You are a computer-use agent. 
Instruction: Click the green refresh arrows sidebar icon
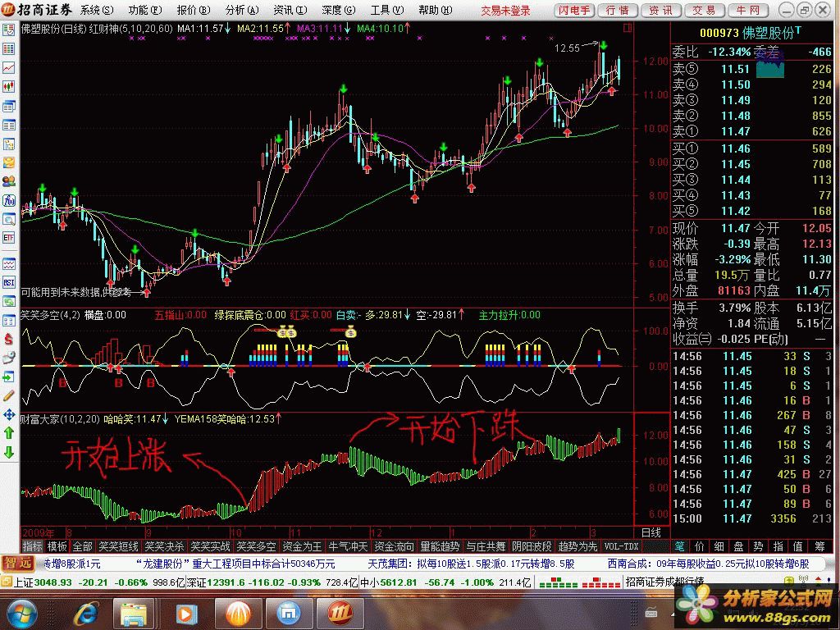[8, 302]
